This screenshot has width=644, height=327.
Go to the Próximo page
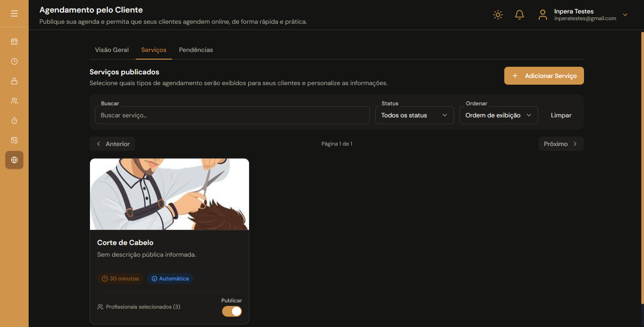561,144
